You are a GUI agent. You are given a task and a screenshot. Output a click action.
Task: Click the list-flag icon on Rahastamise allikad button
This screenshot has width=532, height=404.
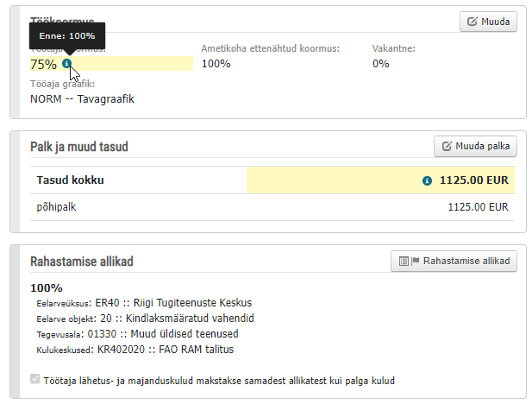(x=408, y=260)
